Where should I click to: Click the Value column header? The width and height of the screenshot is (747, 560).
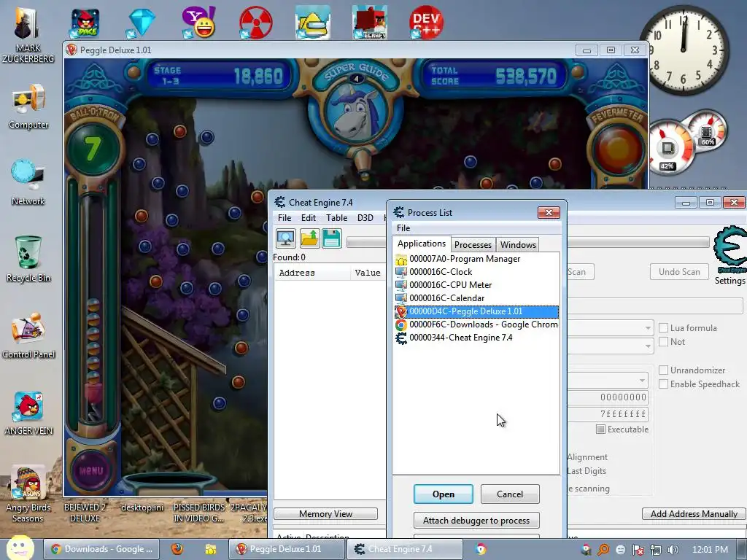coord(368,273)
